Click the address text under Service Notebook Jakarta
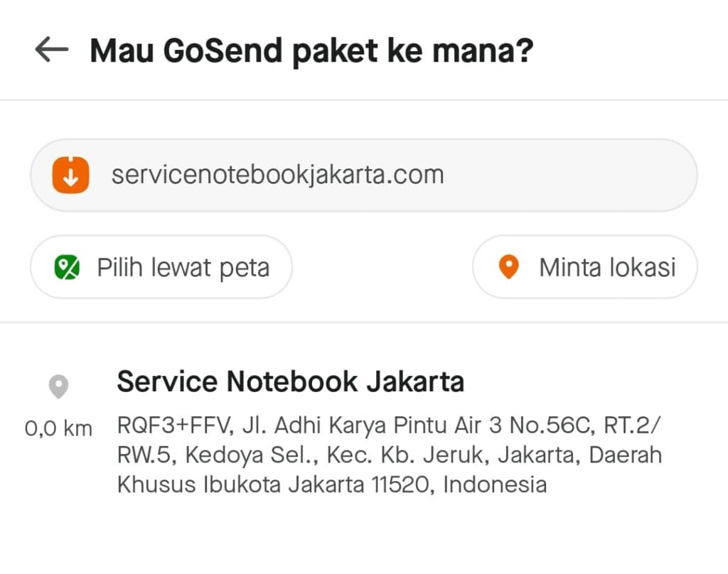Screen dimensions: 728x574 [x=390, y=455]
